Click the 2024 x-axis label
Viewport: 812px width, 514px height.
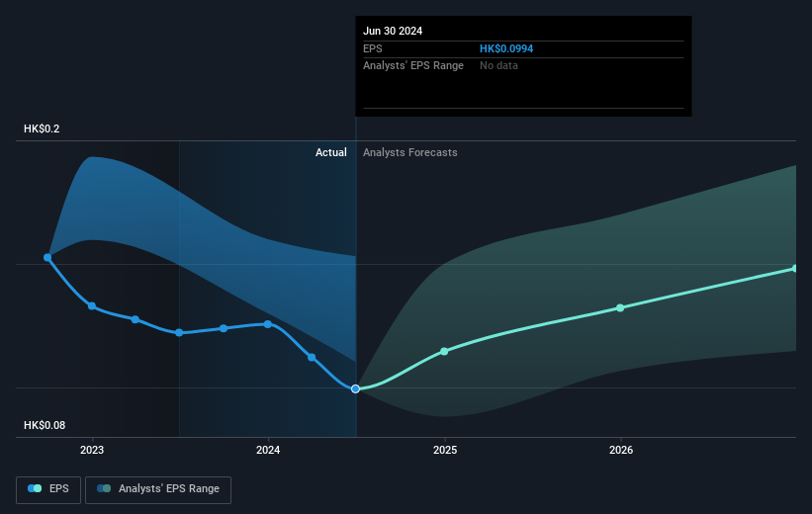pyautogui.click(x=268, y=451)
